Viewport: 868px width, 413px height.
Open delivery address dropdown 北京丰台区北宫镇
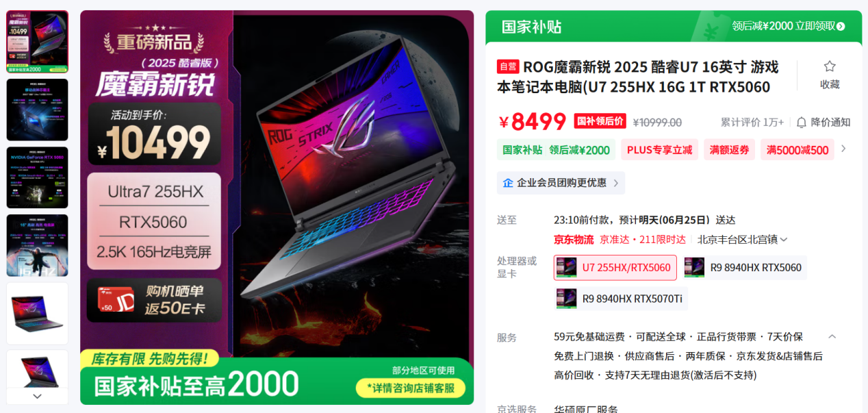743,240
